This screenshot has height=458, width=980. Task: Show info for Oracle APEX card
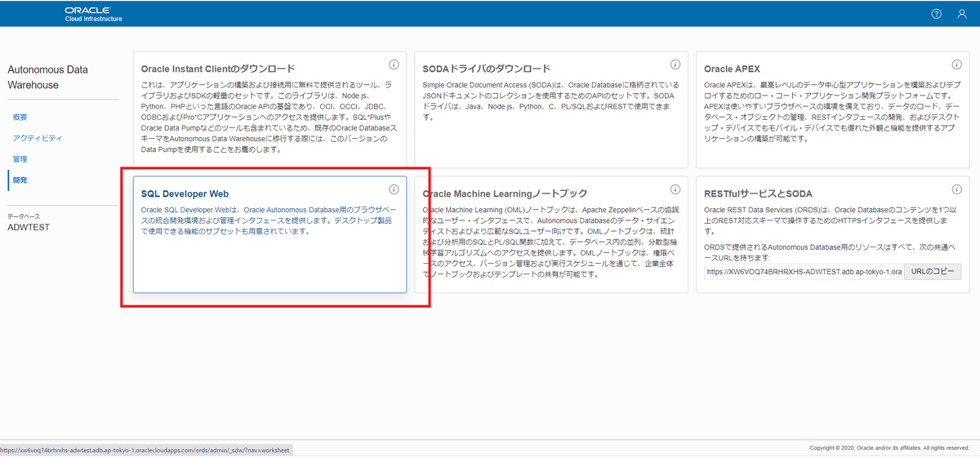[956, 64]
